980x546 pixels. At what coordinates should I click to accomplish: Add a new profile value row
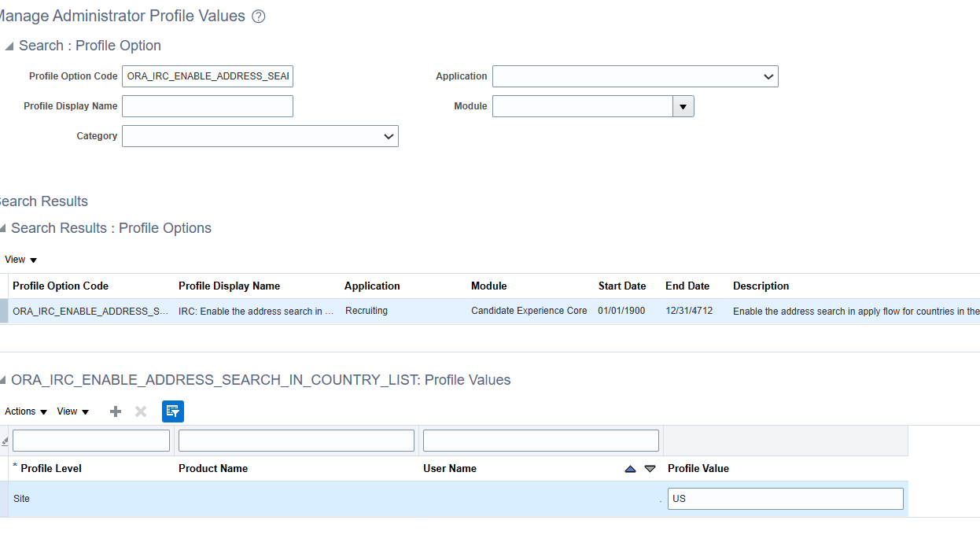click(x=115, y=411)
